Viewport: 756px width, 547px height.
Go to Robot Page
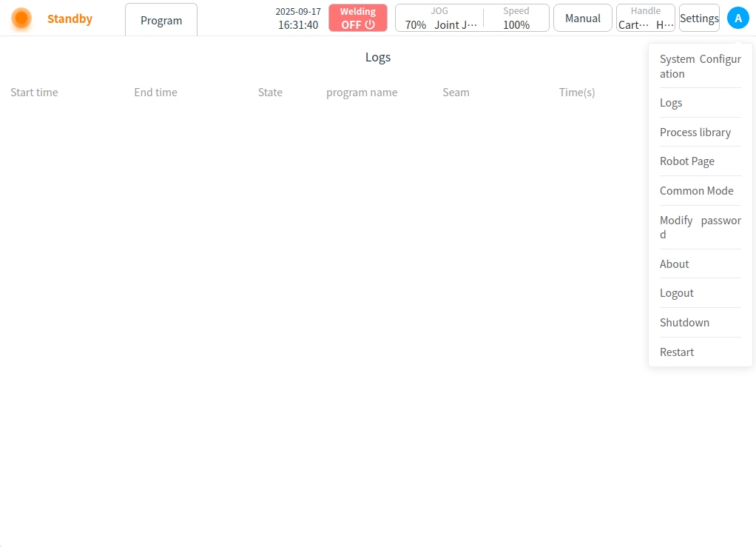(x=687, y=161)
